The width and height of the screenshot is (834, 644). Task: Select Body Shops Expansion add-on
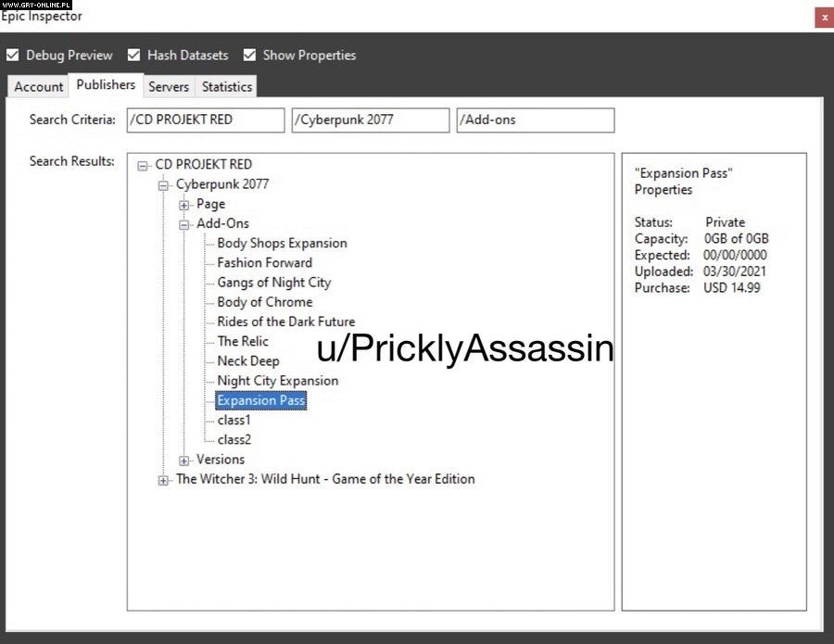[x=282, y=243]
